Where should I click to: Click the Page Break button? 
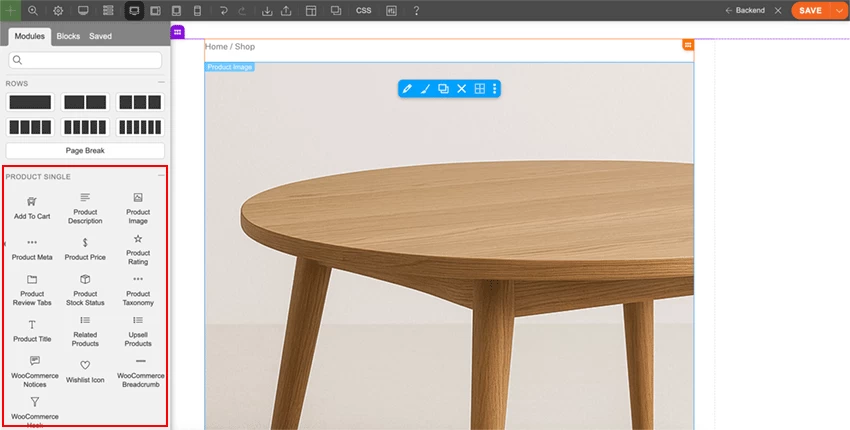click(x=85, y=150)
